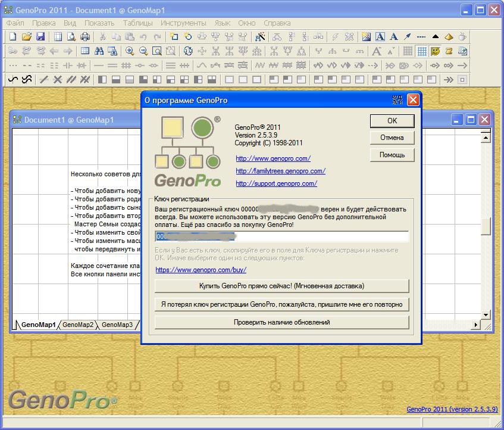Open the Справка menu
The image size is (504, 430).
tap(277, 23)
